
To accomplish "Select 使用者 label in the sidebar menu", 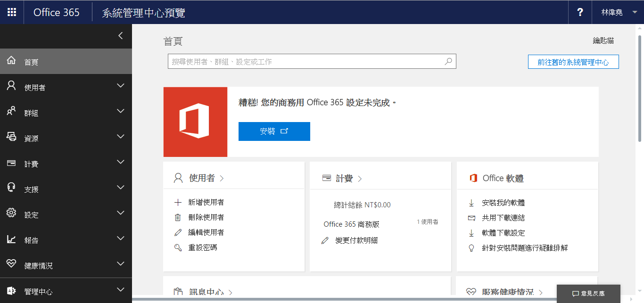I will (x=35, y=88).
